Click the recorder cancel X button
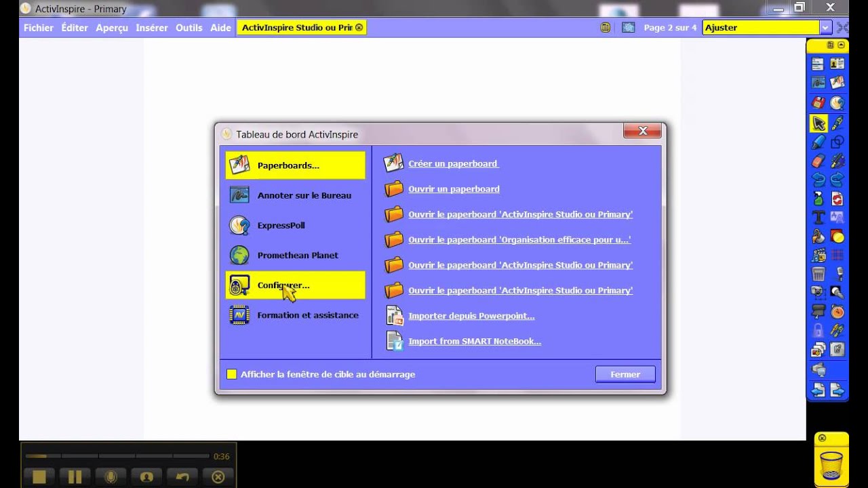The height and width of the screenshot is (488, 868). click(x=218, y=476)
